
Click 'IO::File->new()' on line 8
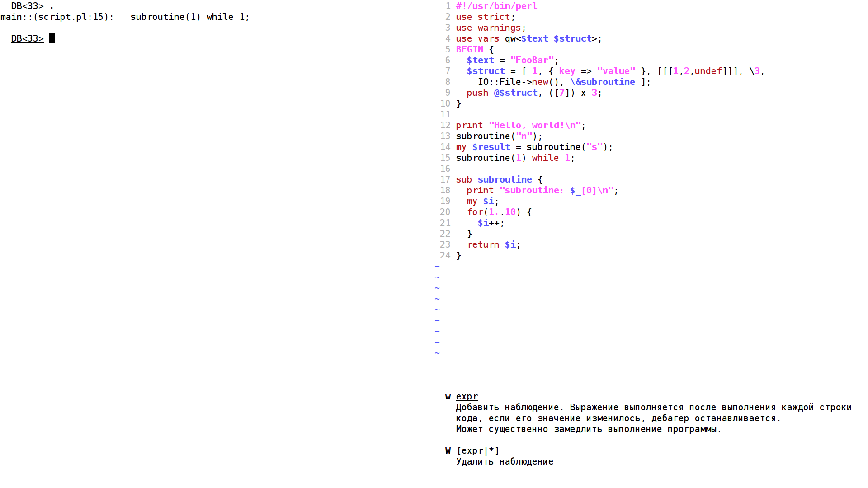(518, 82)
